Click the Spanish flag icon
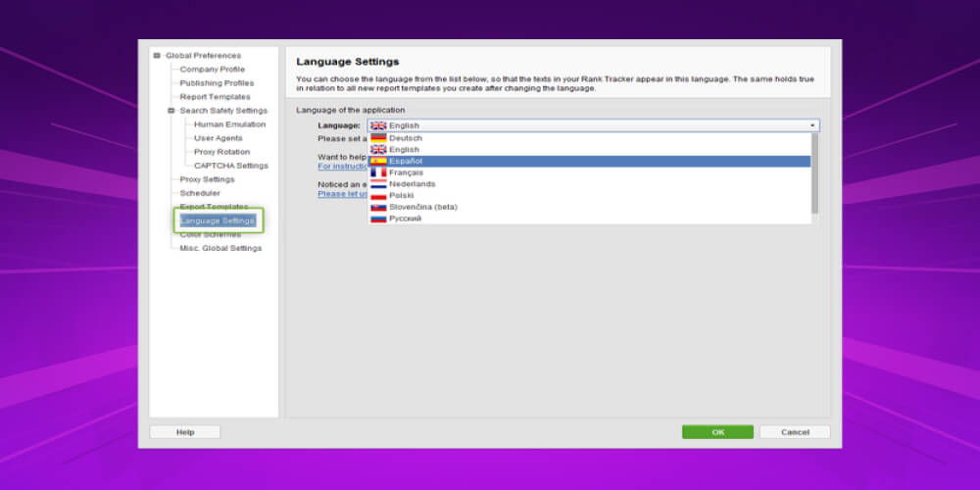This screenshot has width=980, height=490. point(378,162)
